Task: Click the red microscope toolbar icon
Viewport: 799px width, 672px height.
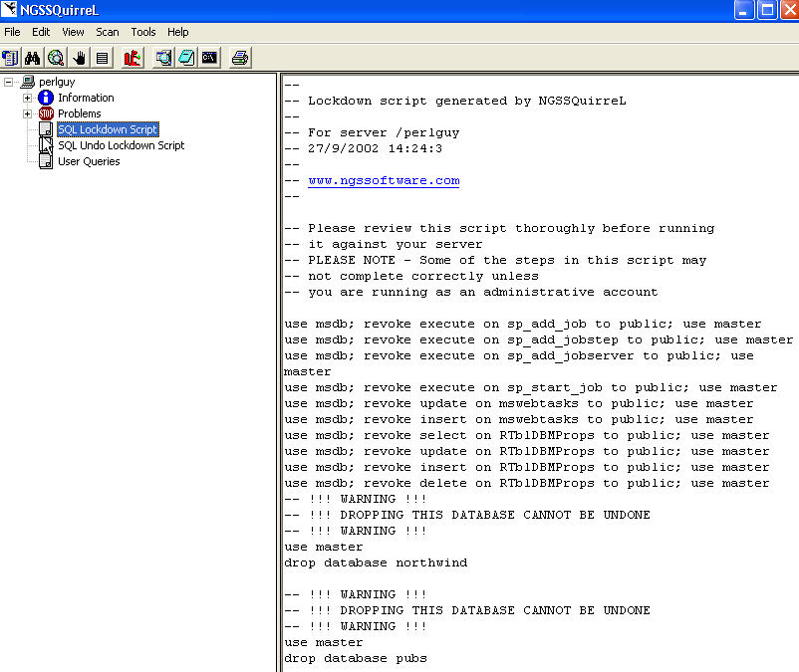Action: point(133,58)
